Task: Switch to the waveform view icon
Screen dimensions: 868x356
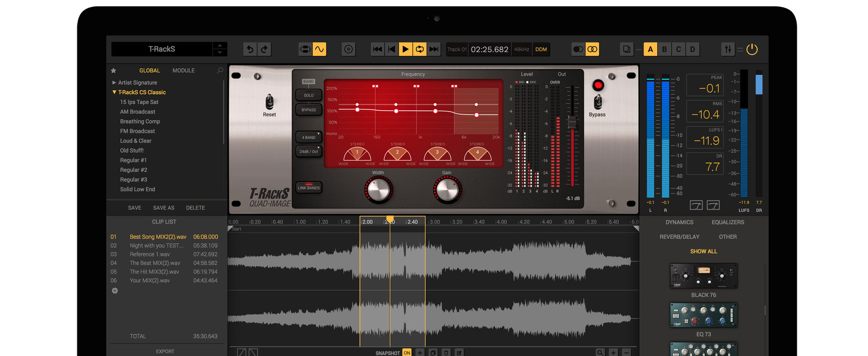Action: point(319,49)
